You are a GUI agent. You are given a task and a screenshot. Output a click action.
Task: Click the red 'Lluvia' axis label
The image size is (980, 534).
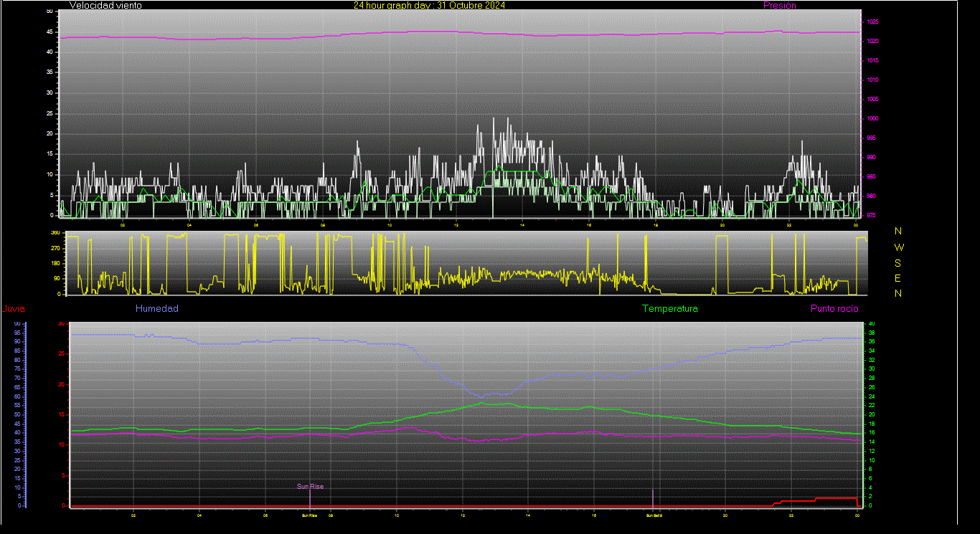point(14,309)
